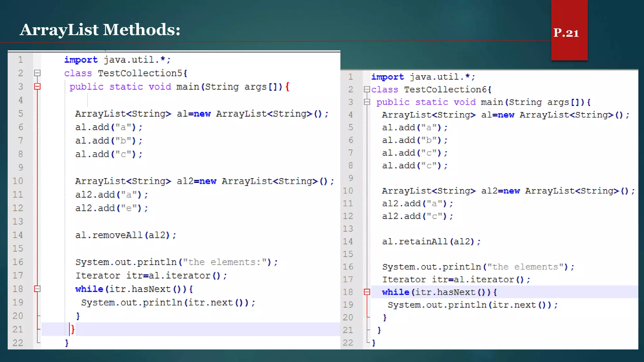Viewport: 644px width, 362px height.
Task: Click "al.add("b");" in right editor
Action: click(415, 140)
